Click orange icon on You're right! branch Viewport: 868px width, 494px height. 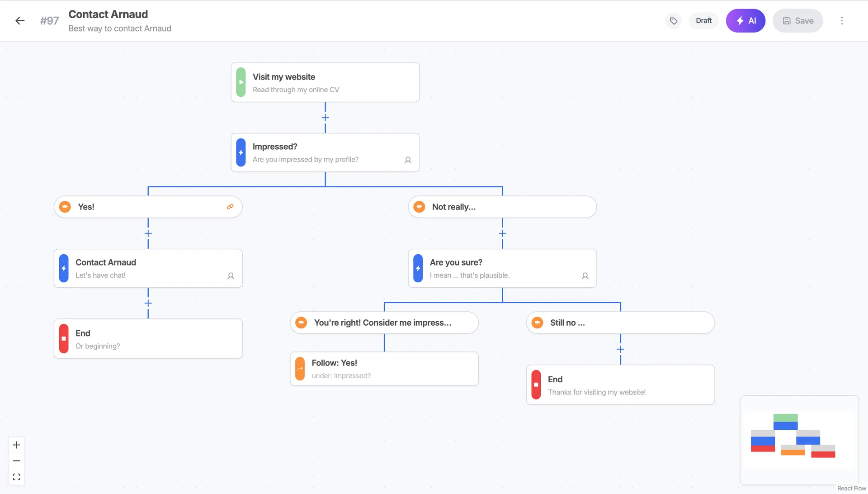(301, 323)
